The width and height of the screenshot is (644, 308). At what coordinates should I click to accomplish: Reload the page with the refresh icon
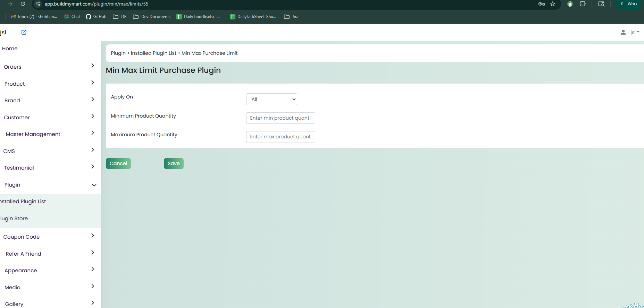click(23, 4)
